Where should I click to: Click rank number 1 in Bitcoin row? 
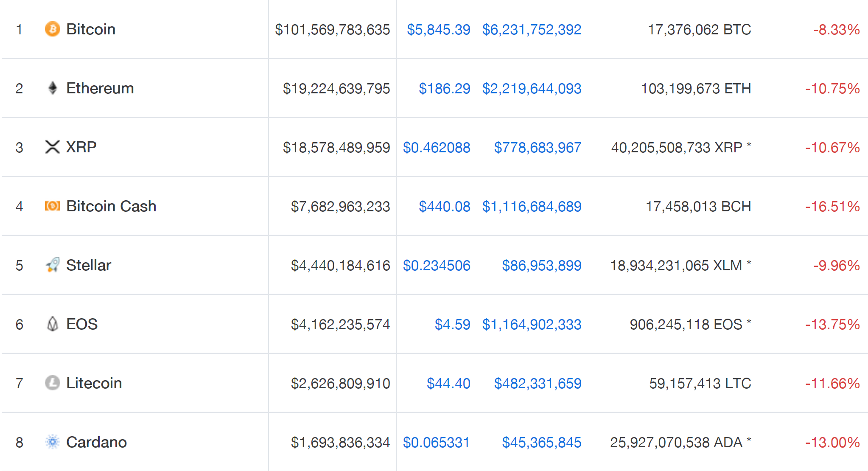19,29
